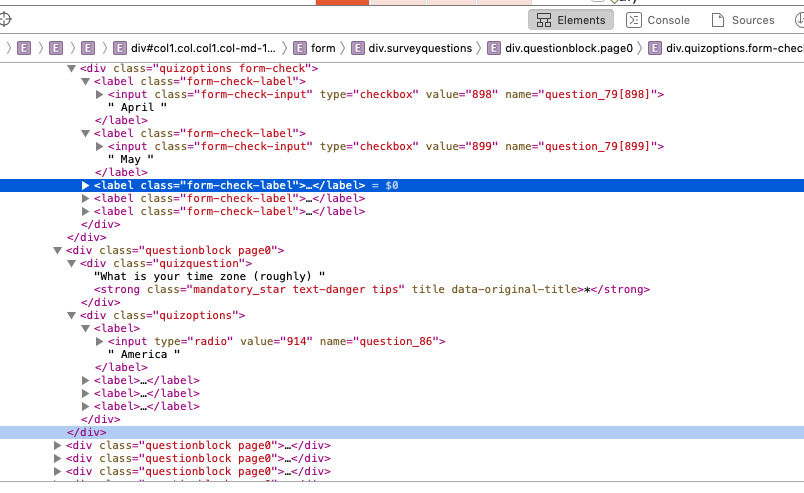Select the light-blue highlighted closing div row

tap(402, 432)
